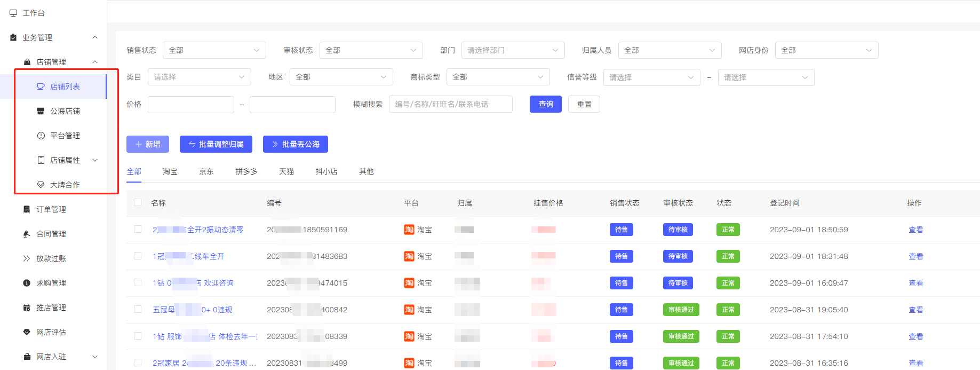The height and width of the screenshot is (370, 980).
Task: Open 查看 link for first shop row
Action: pos(915,230)
